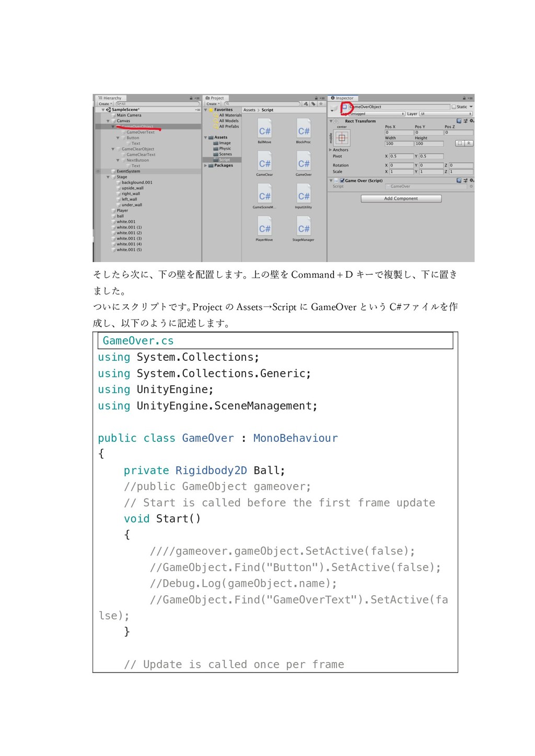The width and height of the screenshot is (535, 756).
Task: Open SampleScene options menu
Action: click(x=197, y=110)
